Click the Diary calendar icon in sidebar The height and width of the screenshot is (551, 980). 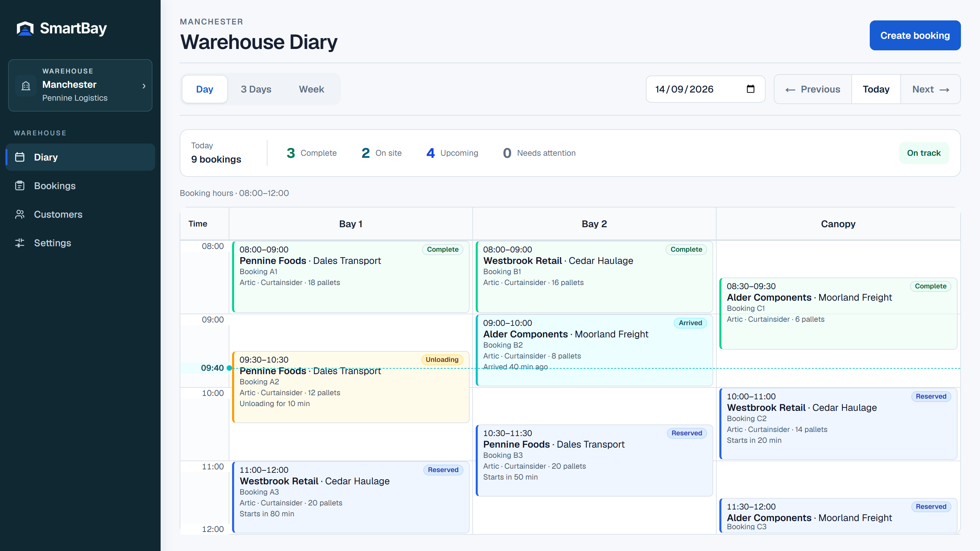point(20,157)
